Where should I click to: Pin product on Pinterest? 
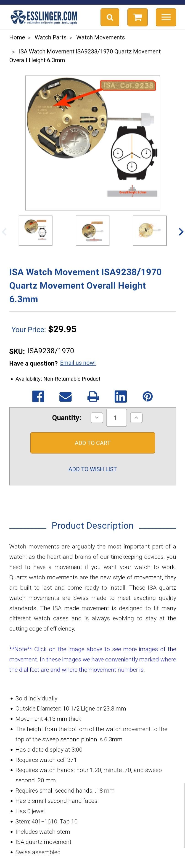[148, 396]
